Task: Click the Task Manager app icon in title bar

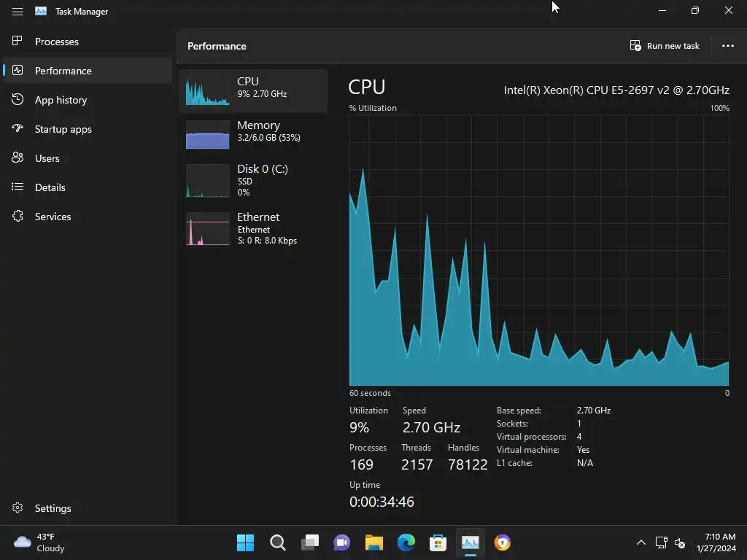Action: click(41, 11)
